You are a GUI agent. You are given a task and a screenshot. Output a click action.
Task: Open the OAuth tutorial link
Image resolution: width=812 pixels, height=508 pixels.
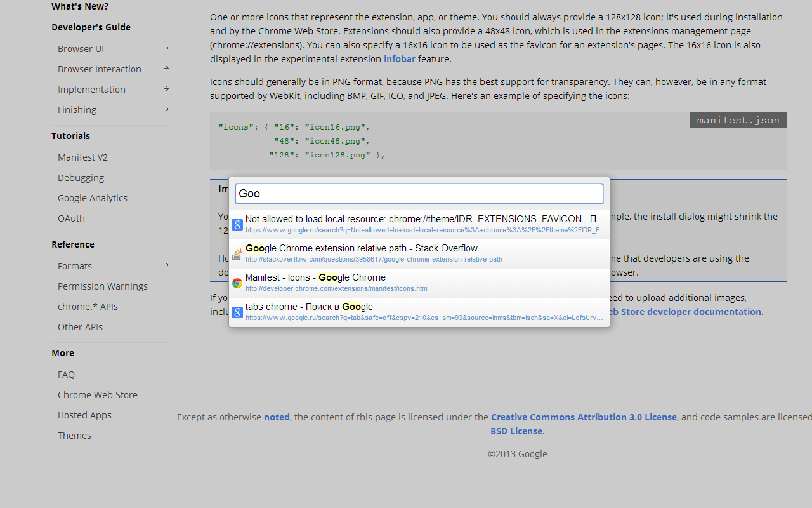pos(71,218)
